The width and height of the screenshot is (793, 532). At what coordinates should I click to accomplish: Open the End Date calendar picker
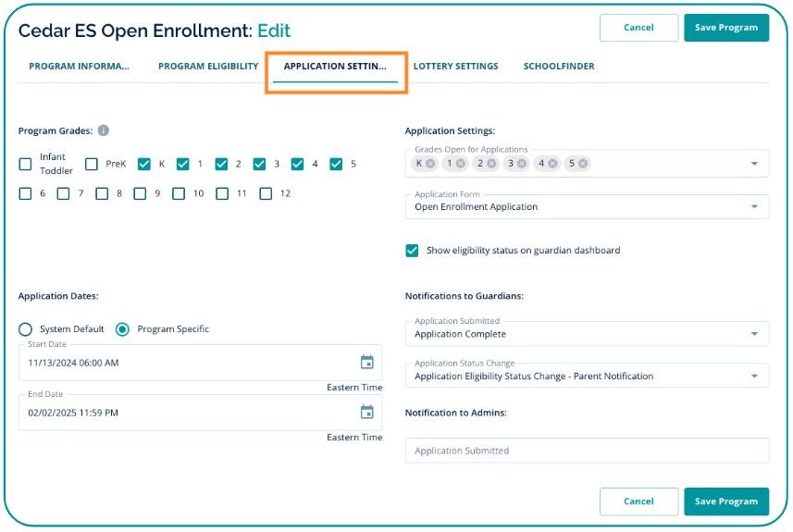366,413
